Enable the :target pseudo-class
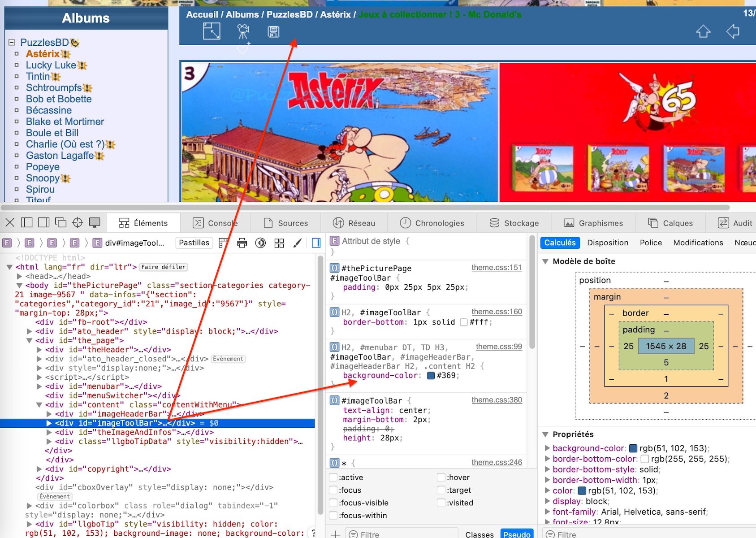The image size is (756, 538). [441, 490]
